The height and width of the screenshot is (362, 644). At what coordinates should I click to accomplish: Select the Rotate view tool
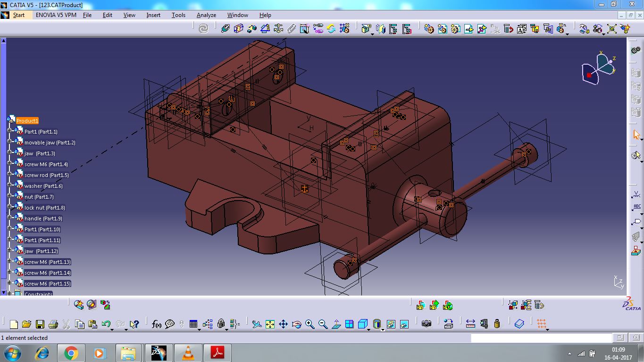pos(296,324)
